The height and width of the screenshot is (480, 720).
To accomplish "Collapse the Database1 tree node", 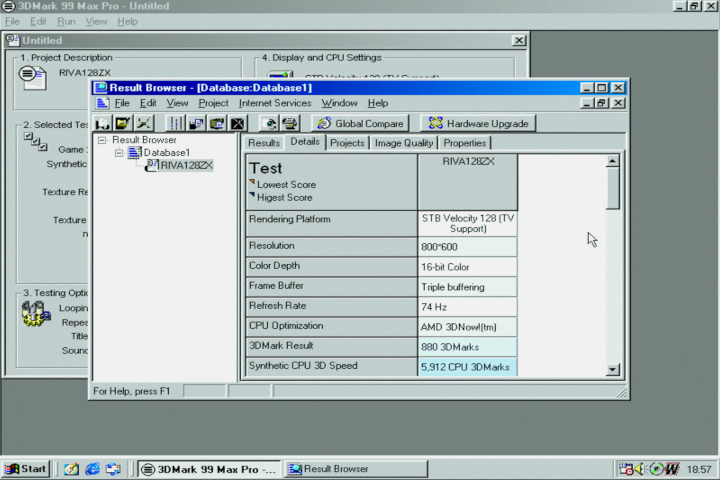I will 118,153.
